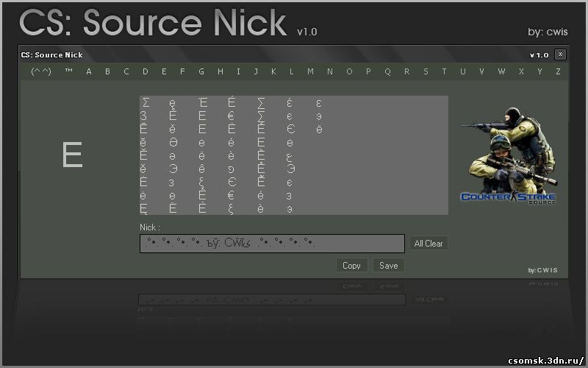The image size is (588, 368).
Task: Click the Counter-Strike Source soldier image
Action: click(x=508, y=156)
